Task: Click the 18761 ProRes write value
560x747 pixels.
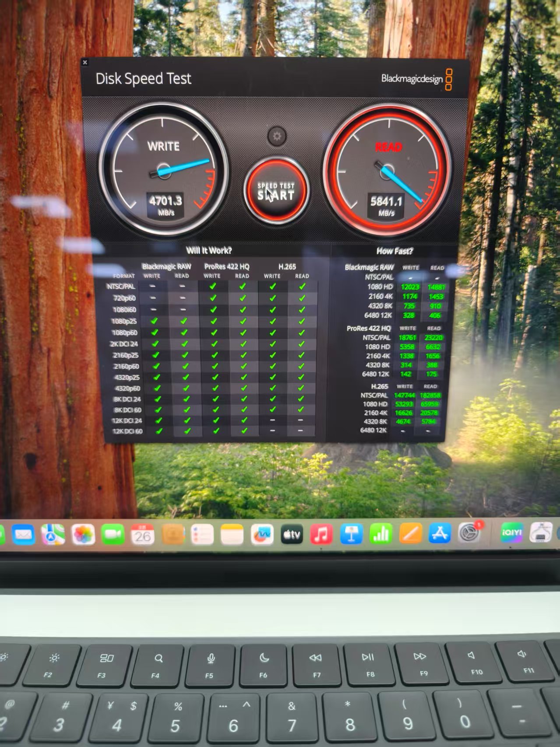Action: coord(408,338)
